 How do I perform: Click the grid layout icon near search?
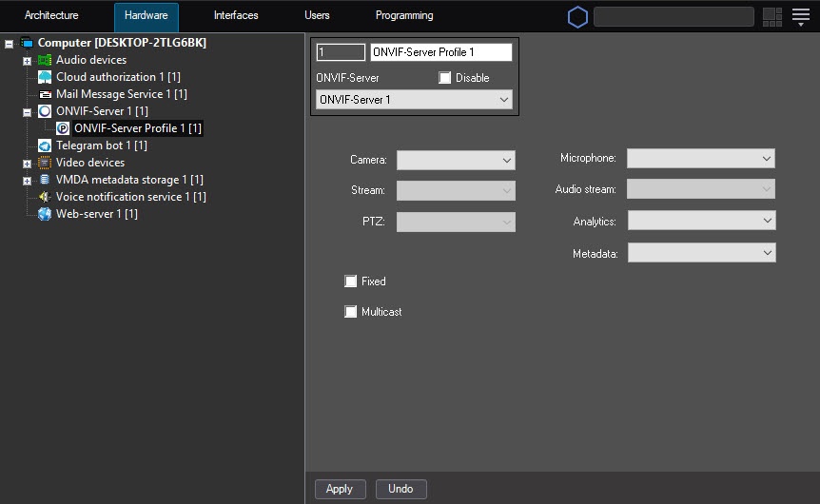[x=771, y=16]
